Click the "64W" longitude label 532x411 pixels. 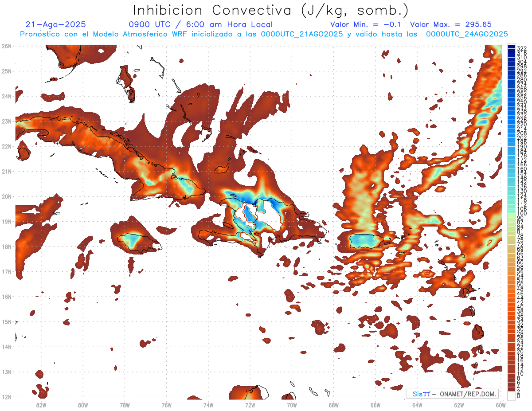[417, 404]
